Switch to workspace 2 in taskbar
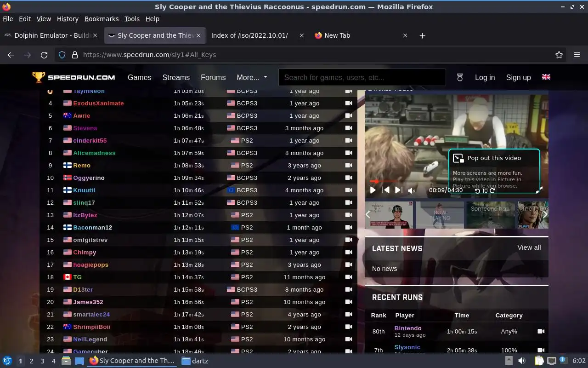 [x=31, y=361]
